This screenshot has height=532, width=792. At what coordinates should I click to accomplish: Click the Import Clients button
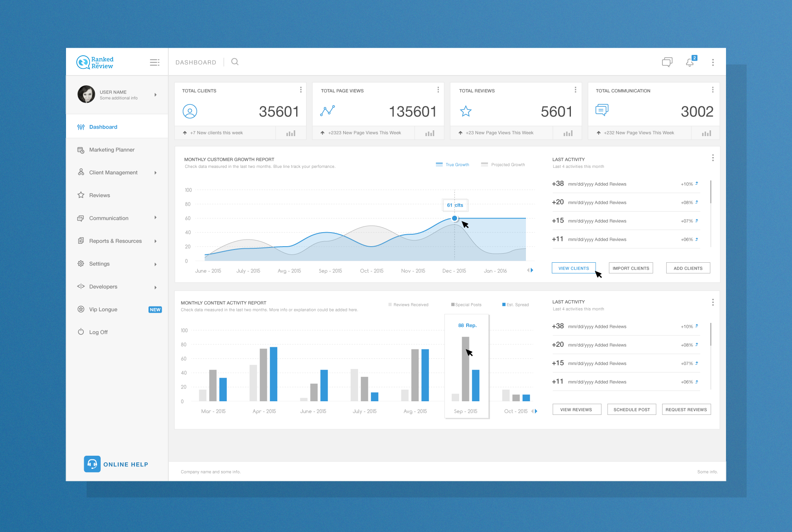tap(631, 268)
